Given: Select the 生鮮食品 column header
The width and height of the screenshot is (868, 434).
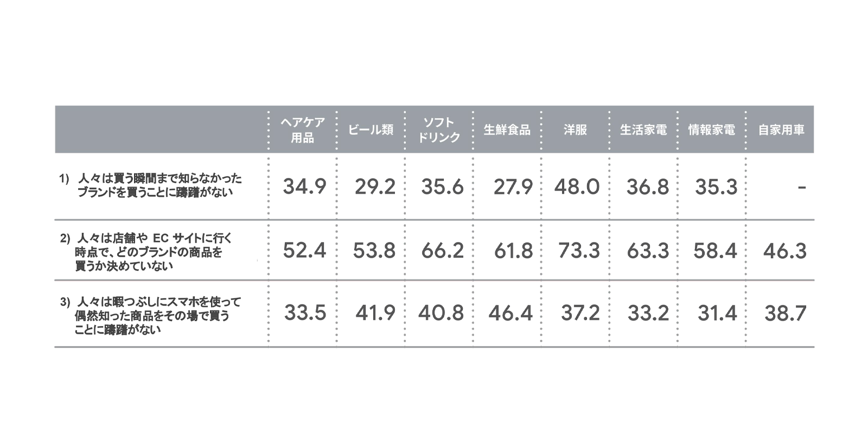Looking at the screenshot, I should click(x=507, y=130).
